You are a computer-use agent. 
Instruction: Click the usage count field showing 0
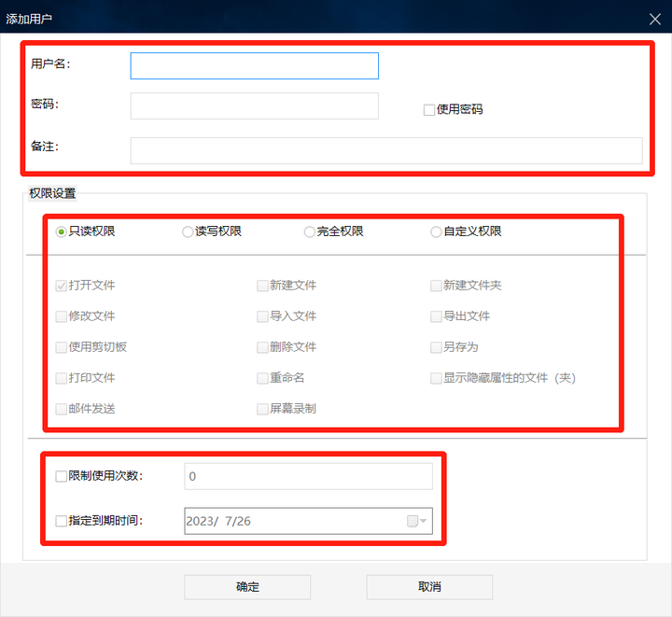pos(308,476)
